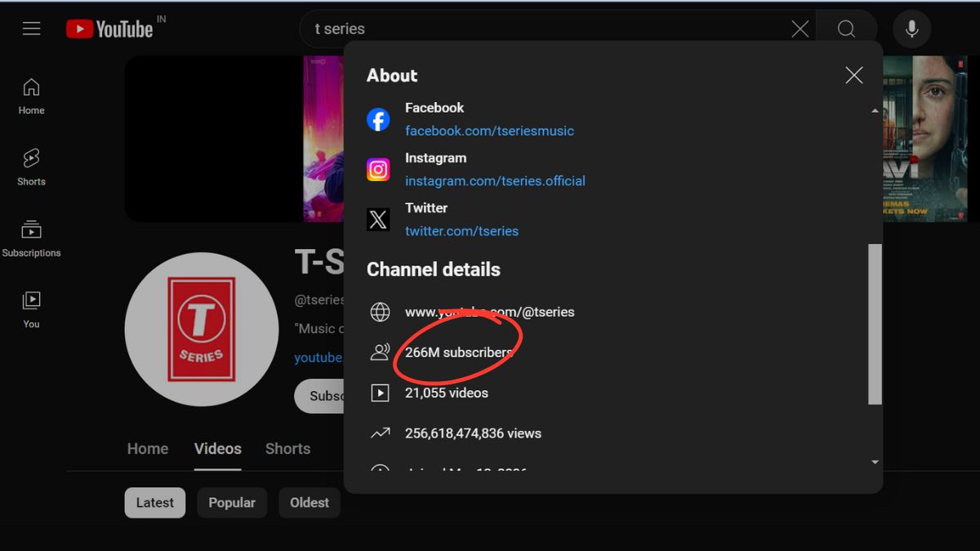Open Shorts from the sidebar
980x551 pixels.
tap(31, 167)
